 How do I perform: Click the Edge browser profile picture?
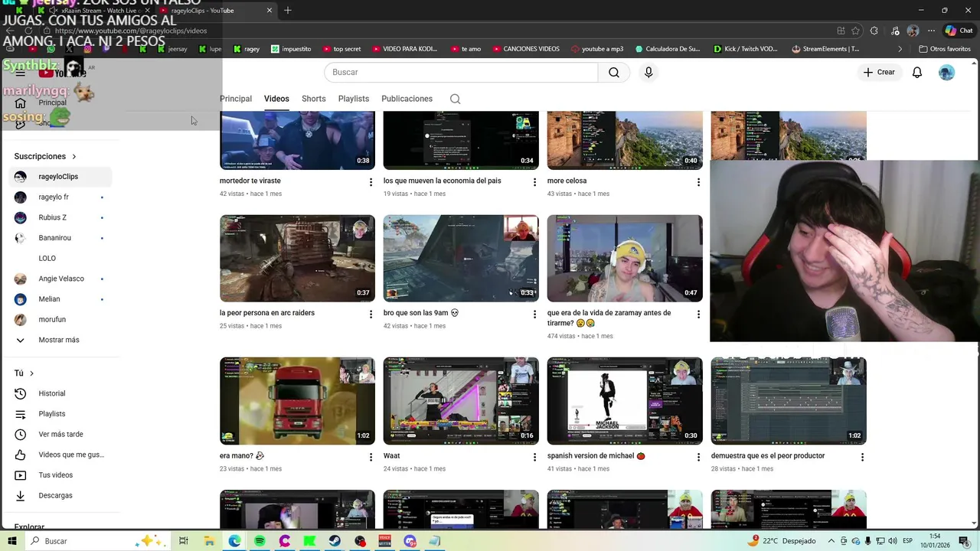913,31
